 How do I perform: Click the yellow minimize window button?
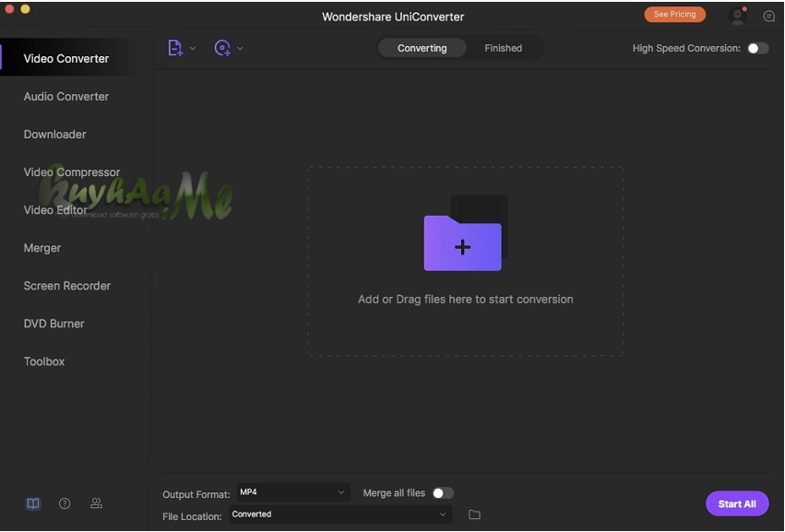tap(26, 8)
